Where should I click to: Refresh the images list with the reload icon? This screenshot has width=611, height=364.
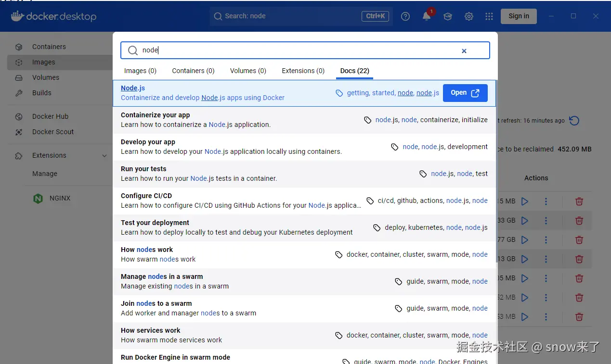click(x=574, y=121)
